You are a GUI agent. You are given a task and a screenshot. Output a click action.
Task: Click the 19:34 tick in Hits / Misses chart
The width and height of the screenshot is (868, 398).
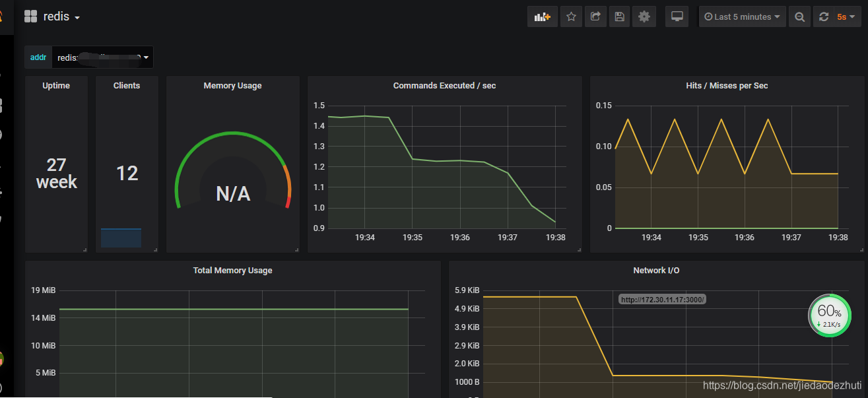(651, 238)
